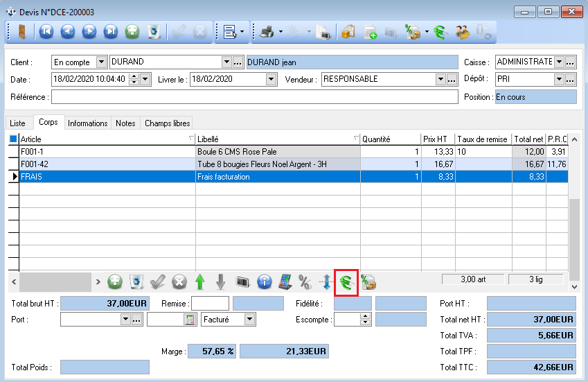This screenshot has height=382, width=588.
Task: Click the percent icon in the line toolbar
Action: pos(304,282)
